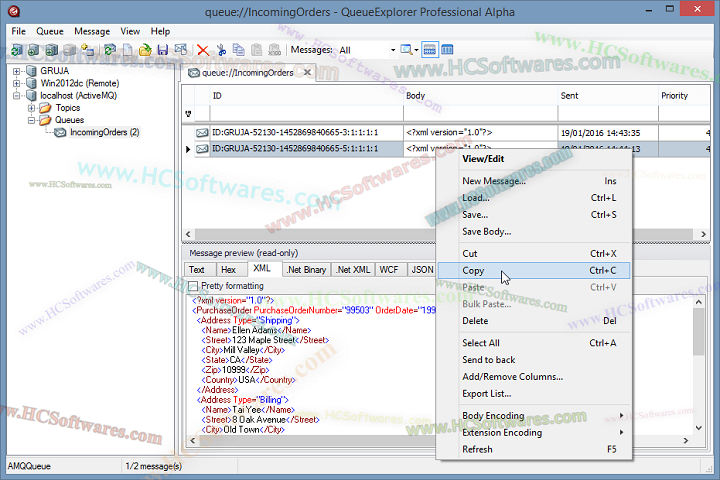The width and height of the screenshot is (720, 480).
Task: Choose Refresh in context menu
Action: [x=534, y=450]
